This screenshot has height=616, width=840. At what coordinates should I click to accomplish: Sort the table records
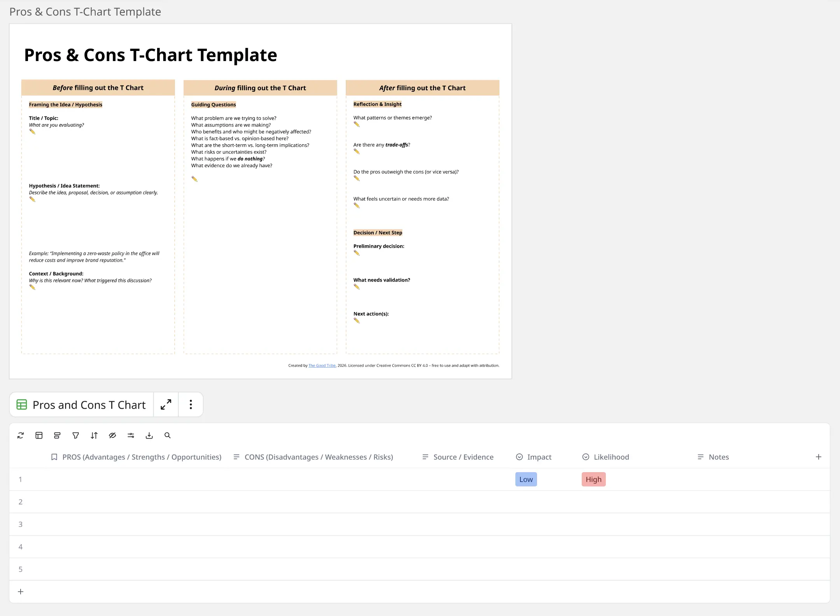(x=94, y=435)
